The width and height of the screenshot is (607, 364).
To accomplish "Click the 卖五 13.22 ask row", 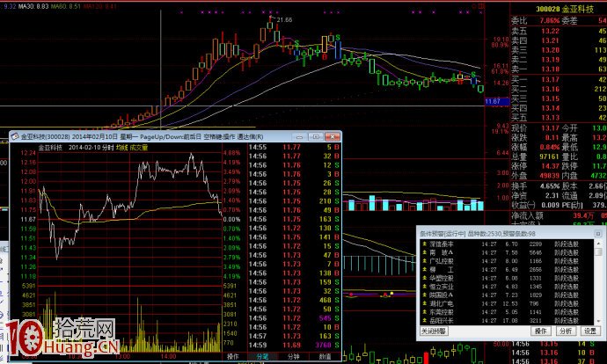I will click(x=559, y=31).
